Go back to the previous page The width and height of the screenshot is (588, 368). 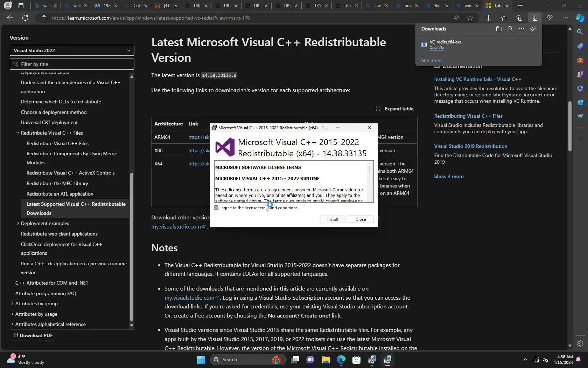click(10, 18)
